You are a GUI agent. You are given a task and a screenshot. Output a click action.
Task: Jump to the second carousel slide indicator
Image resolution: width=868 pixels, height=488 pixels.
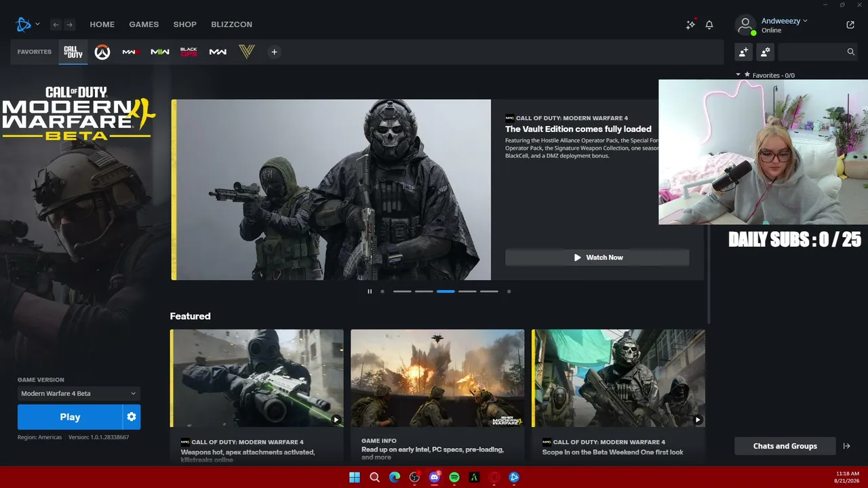pyautogui.click(x=424, y=291)
